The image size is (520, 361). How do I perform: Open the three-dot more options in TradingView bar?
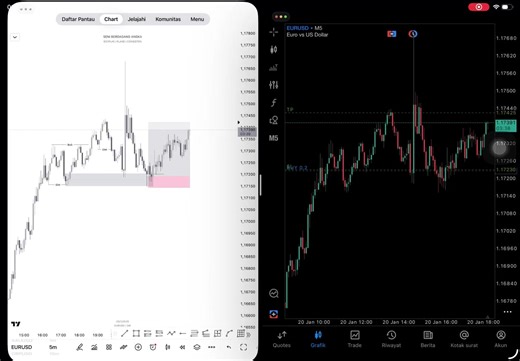(212, 347)
